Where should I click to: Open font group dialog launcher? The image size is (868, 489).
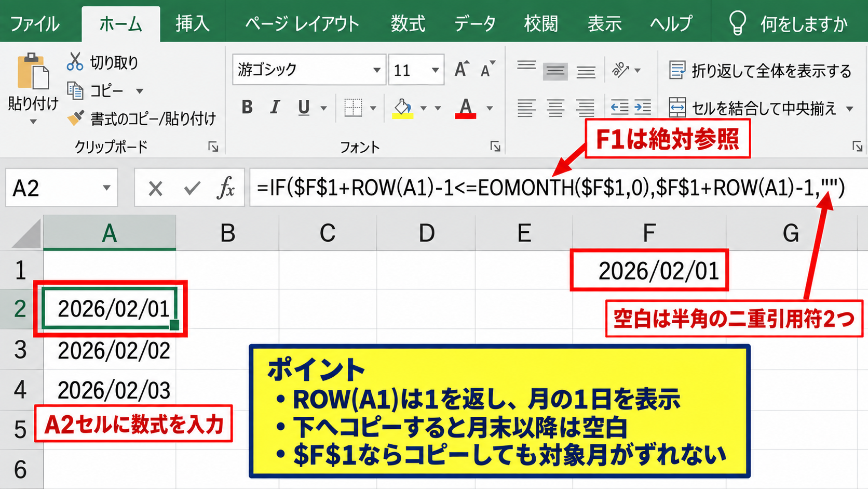pos(495,147)
